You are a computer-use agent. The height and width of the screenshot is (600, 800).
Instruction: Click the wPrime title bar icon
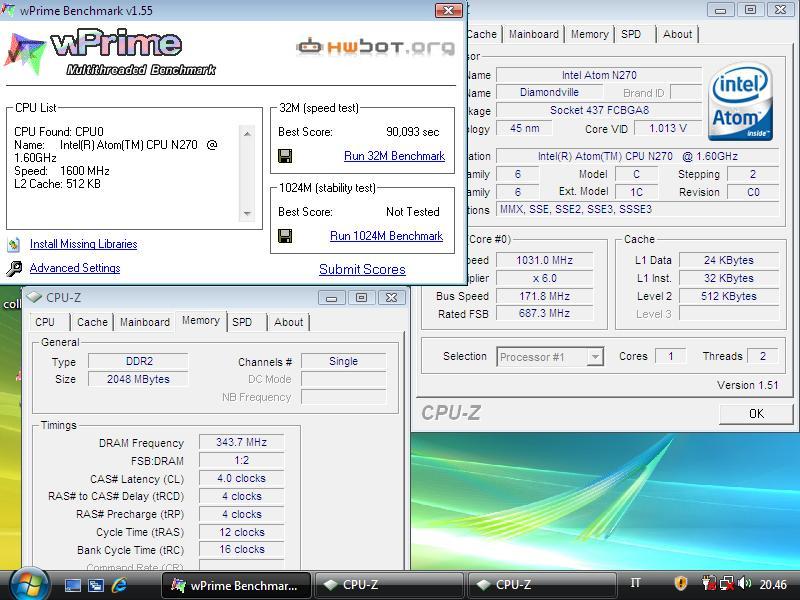click(8, 10)
